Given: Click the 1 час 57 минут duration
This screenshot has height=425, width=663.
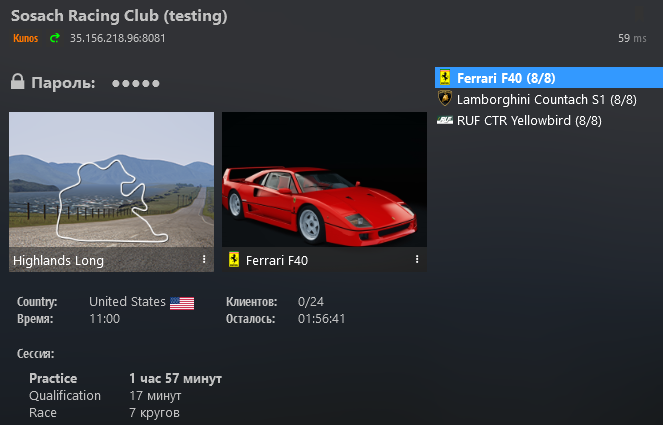Looking at the screenshot, I should coord(175,378).
